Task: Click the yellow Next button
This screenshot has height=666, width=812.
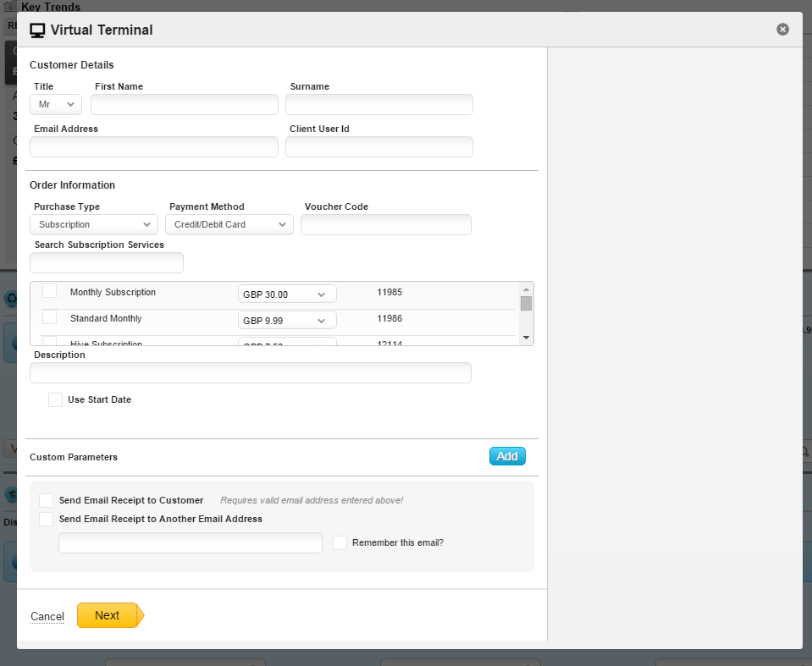Action: click(x=108, y=615)
